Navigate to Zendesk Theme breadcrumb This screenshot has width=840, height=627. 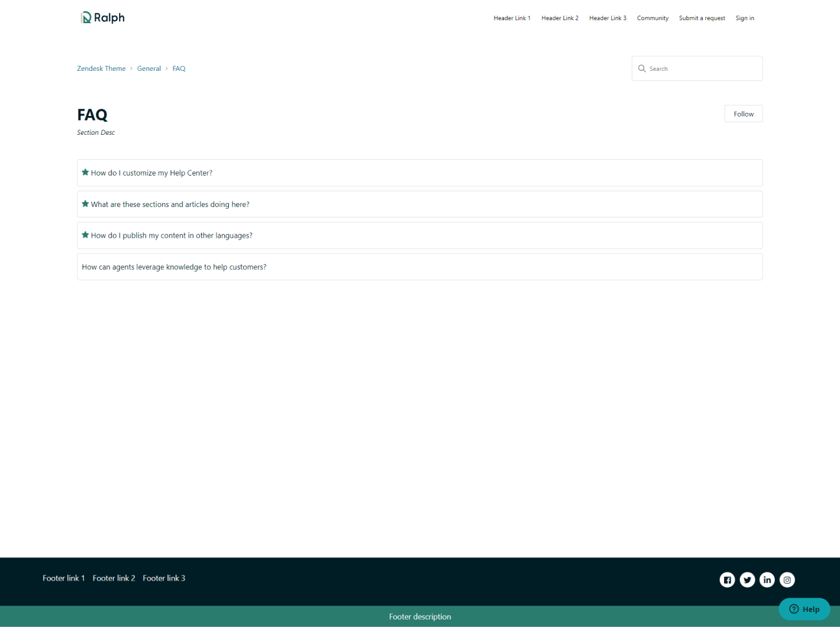coord(101,68)
